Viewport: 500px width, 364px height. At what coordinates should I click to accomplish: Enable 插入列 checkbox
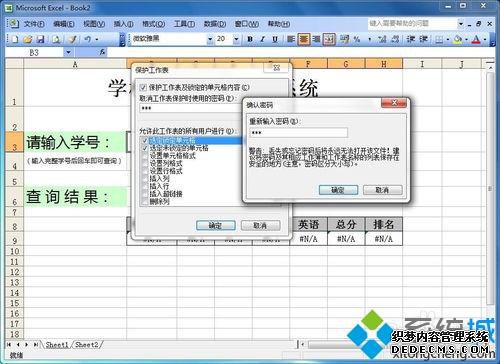point(145,179)
